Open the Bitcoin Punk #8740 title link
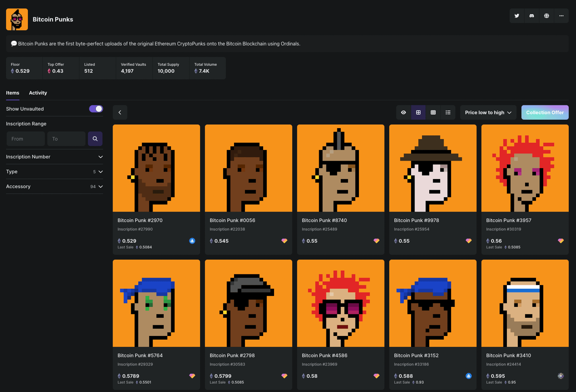 coord(324,220)
